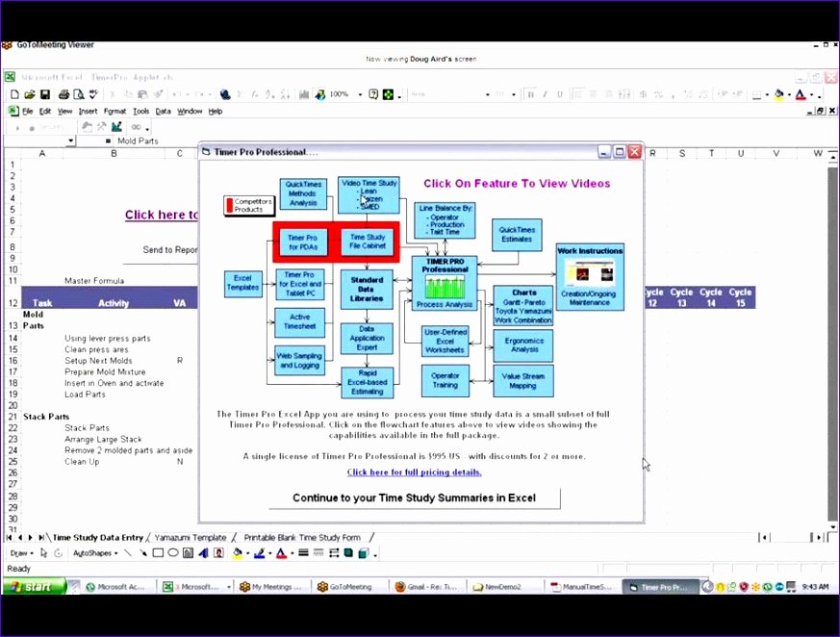Toggle Underline formatting in the Excel toolbar
840x637 pixels.
(560, 95)
